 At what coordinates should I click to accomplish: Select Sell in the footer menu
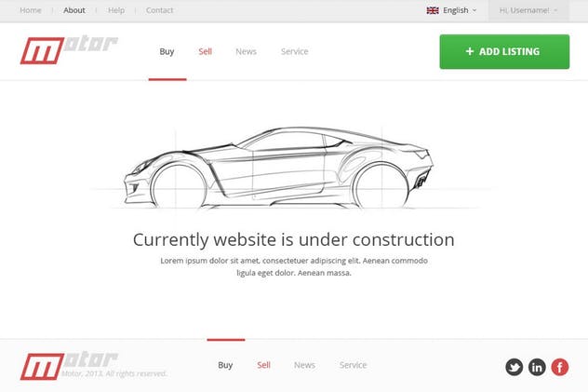[263, 365]
